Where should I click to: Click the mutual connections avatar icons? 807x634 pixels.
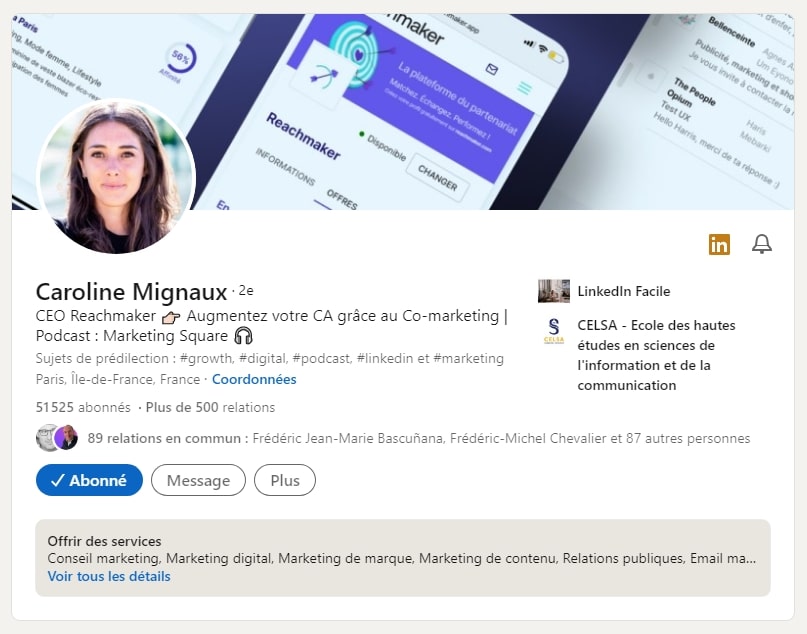(x=57, y=438)
